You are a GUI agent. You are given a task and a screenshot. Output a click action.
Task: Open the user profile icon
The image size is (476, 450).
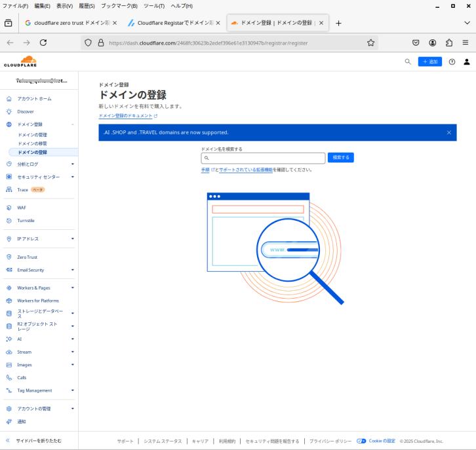467,62
